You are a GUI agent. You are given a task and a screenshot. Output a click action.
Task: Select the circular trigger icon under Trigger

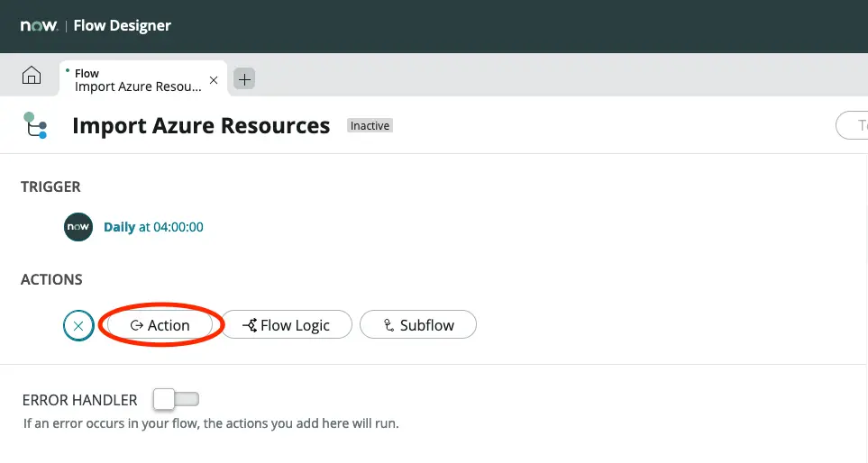78,227
